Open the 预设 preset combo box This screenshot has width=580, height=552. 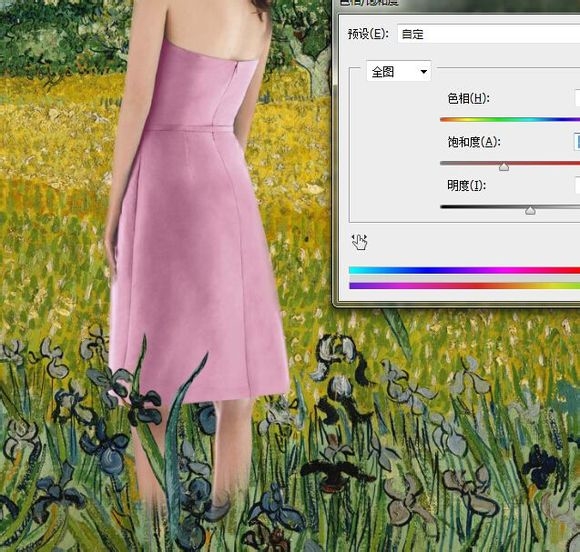pyautogui.click(x=489, y=34)
